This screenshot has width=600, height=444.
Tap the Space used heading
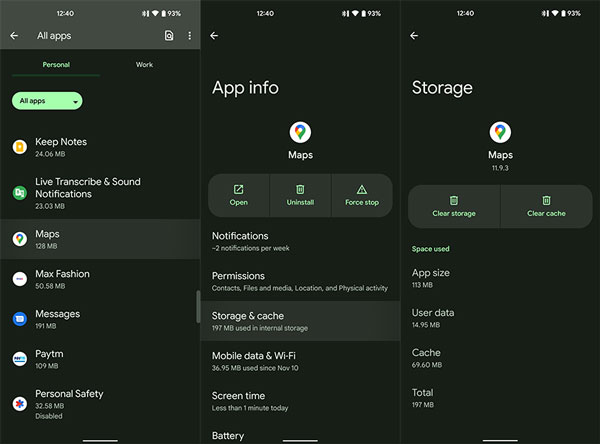coord(430,249)
